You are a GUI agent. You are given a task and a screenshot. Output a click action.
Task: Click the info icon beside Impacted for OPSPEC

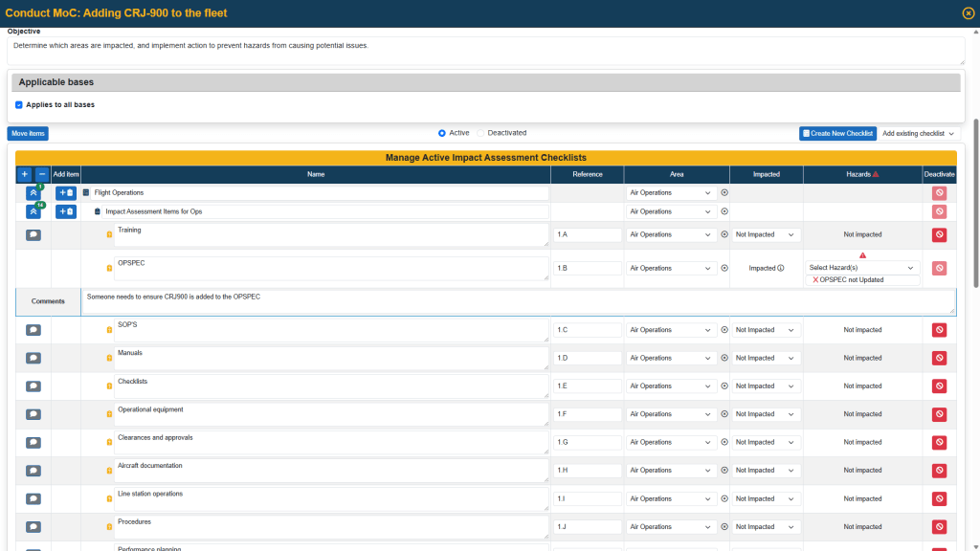click(781, 268)
